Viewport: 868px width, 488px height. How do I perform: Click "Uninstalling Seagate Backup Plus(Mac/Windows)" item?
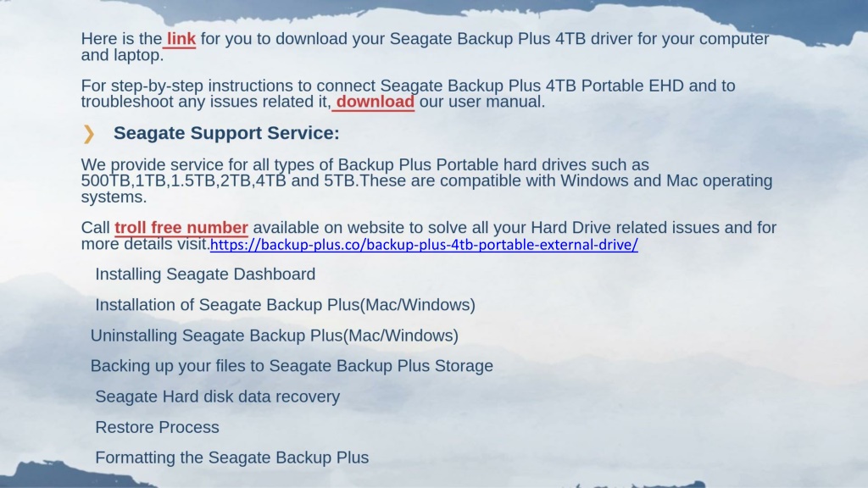coord(275,335)
